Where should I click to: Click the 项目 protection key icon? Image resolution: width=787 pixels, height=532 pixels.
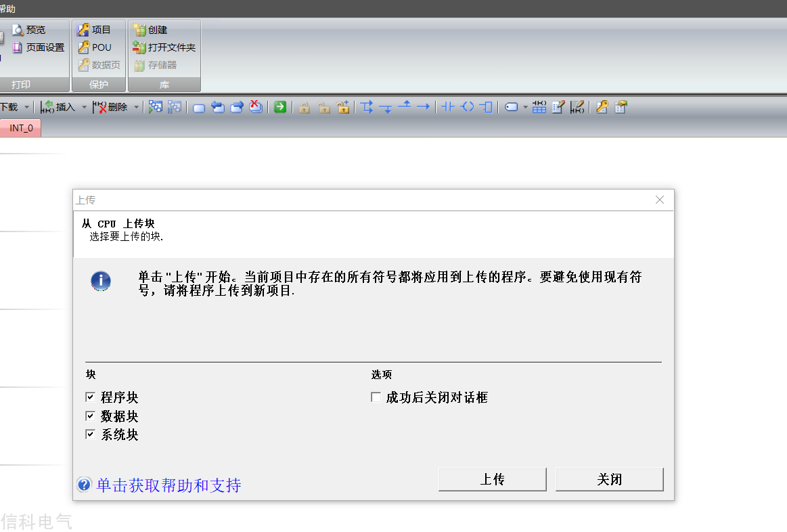pyautogui.click(x=83, y=30)
